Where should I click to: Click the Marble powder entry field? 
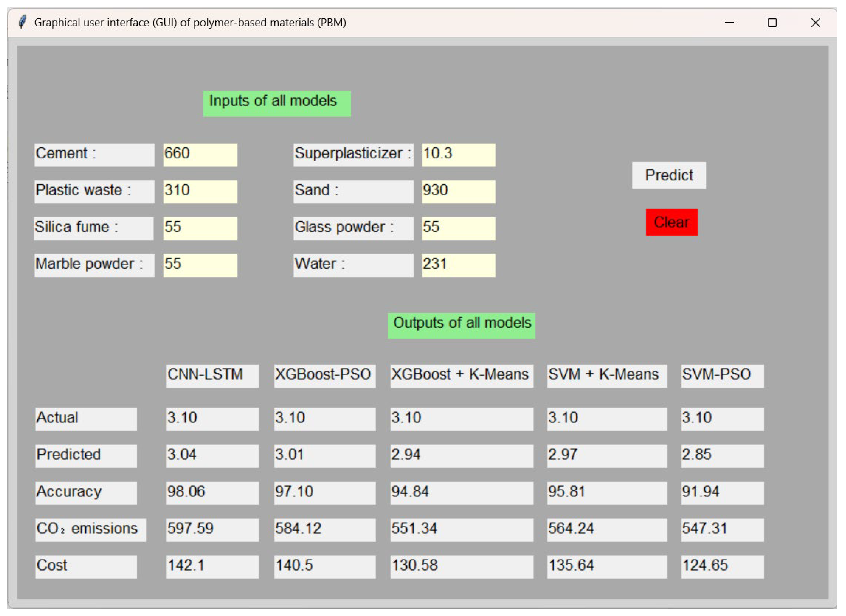[200, 265]
